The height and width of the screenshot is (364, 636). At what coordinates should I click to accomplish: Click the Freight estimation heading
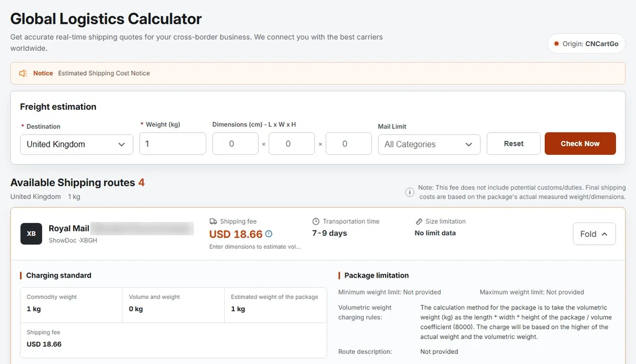point(58,106)
